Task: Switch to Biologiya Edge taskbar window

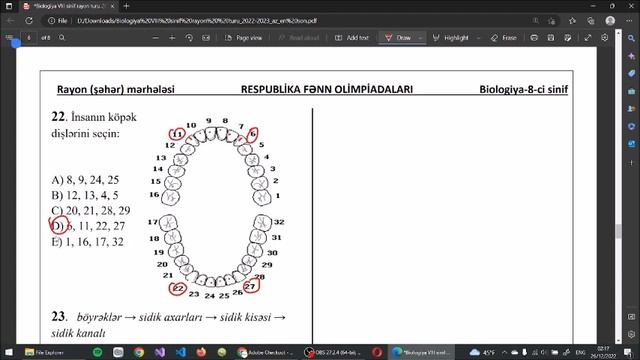Action: tap(420, 352)
